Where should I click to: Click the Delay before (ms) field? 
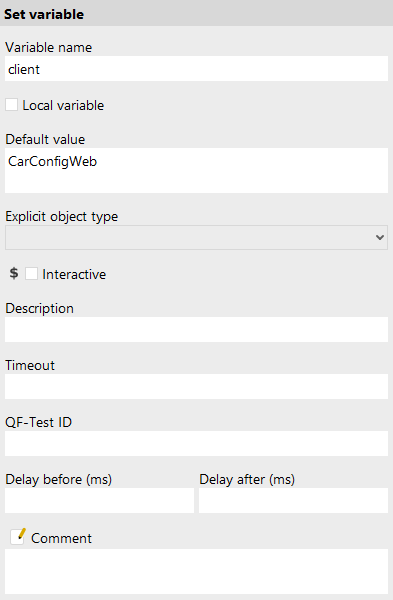click(99, 501)
